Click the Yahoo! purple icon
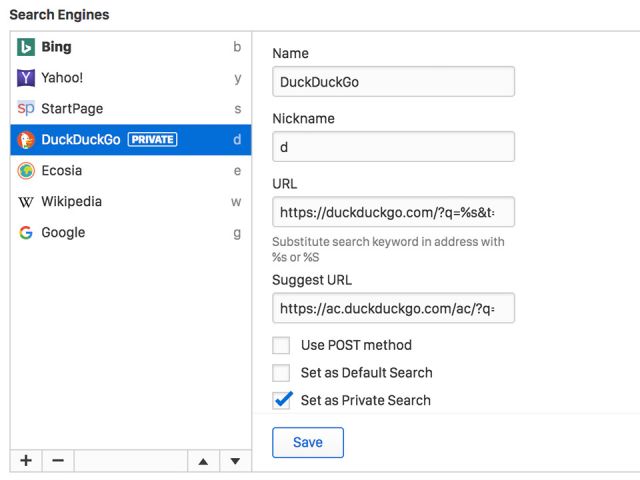 pos(26,78)
